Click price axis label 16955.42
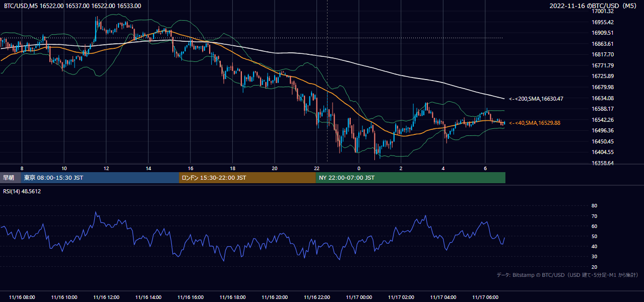This screenshot has height=302, width=644. 602,22
